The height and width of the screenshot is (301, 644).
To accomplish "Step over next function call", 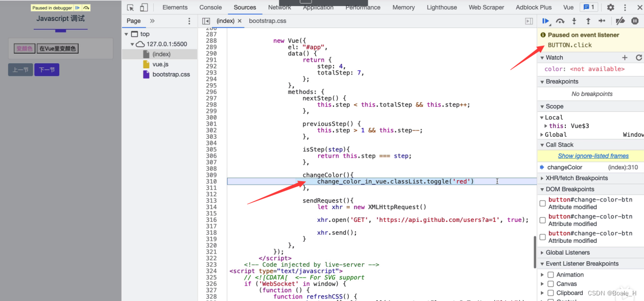I will coord(560,21).
